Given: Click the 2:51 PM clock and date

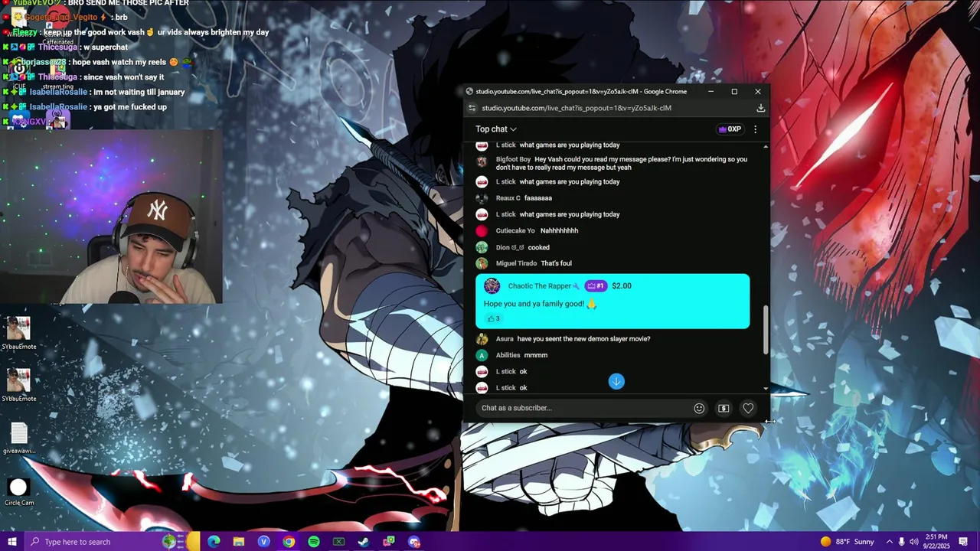Looking at the screenshot, I should pos(936,542).
